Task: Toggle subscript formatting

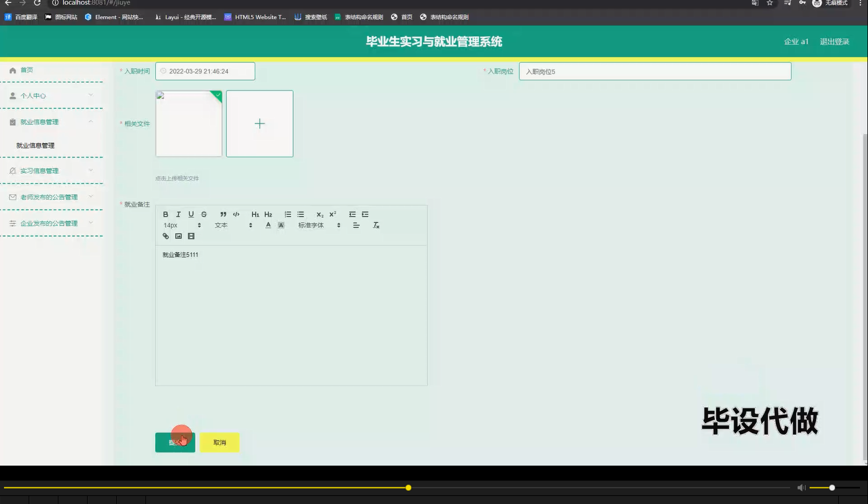Action: pyautogui.click(x=319, y=214)
